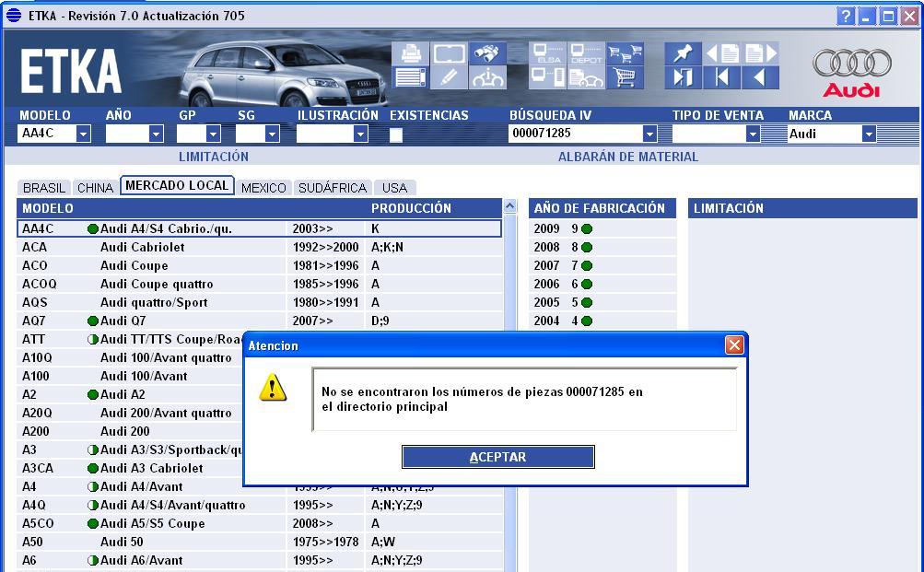Viewport: 924px width, 572px height.
Task: Open the vehicle information icon
Action: [487, 77]
